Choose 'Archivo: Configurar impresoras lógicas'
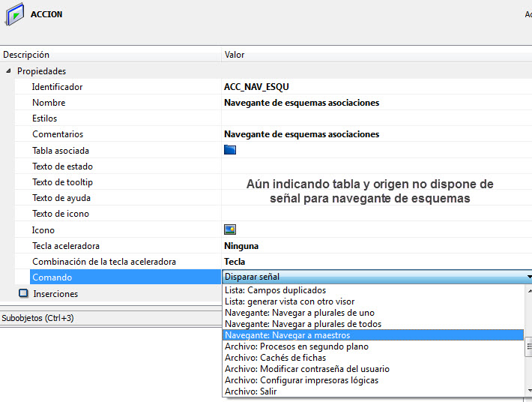The height and width of the screenshot is (402, 532). click(301, 380)
